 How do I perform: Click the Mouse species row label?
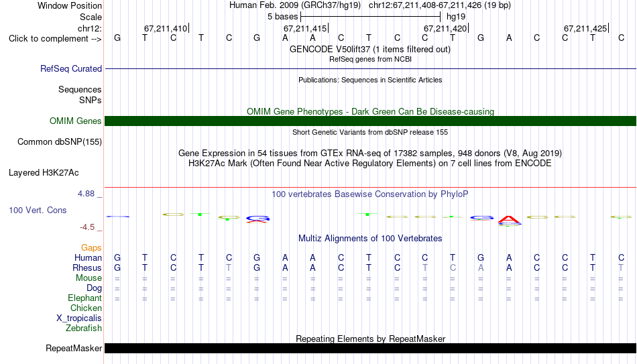[x=89, y=278]
